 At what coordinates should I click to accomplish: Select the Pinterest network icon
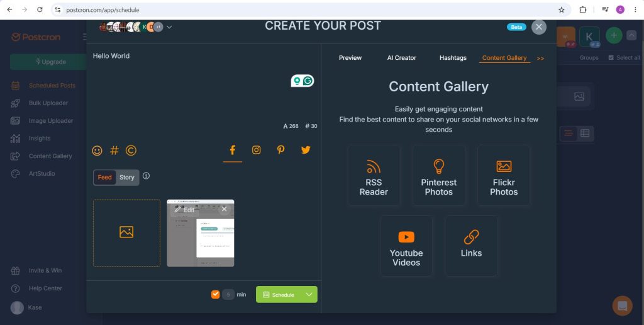tap(281, 150)
